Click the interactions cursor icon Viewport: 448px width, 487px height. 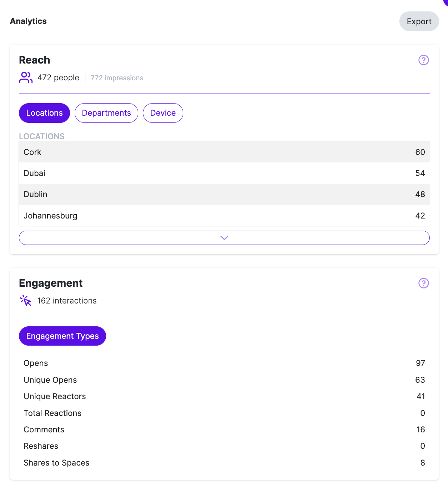[x=26, y=300]
